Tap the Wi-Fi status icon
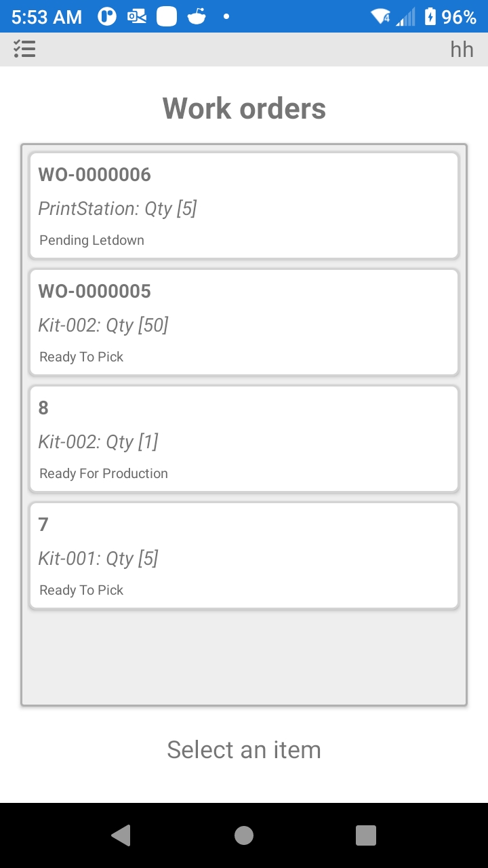This screenshot has width=488, height=868. pos(380,16)
